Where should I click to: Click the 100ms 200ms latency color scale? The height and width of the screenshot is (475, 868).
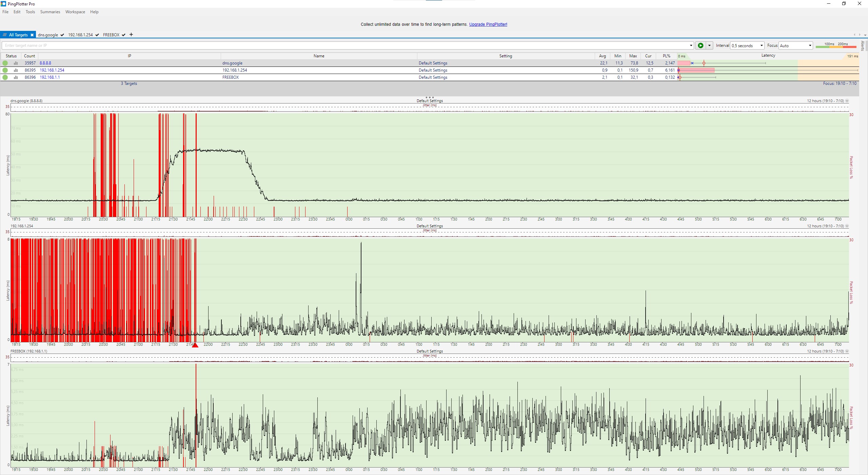coord(836,45)
